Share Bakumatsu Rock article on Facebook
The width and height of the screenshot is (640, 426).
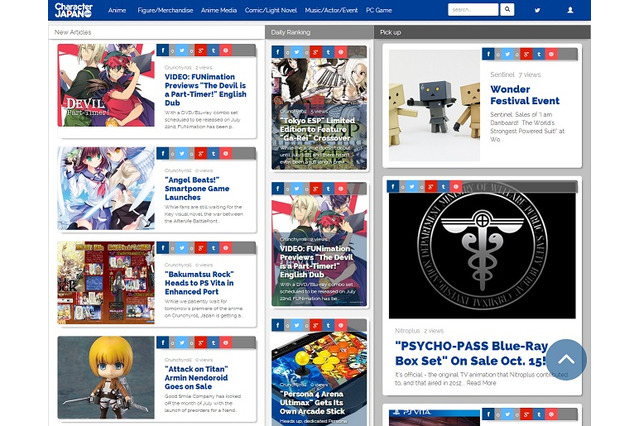[162, 248]
